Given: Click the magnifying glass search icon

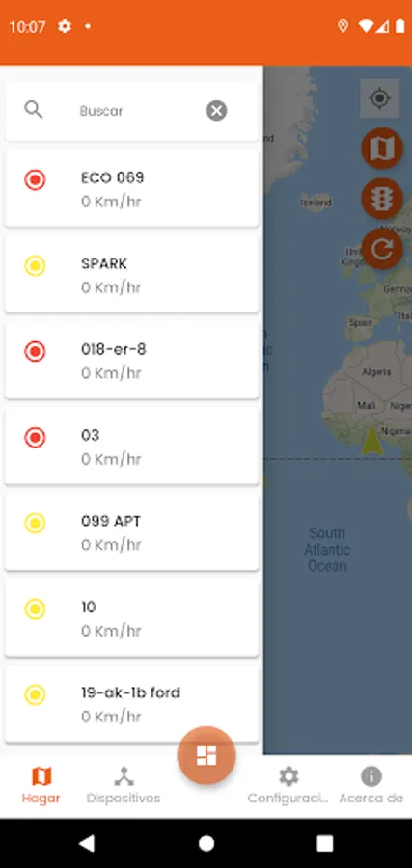Looking at the screenshot, I should click(34, 110).
